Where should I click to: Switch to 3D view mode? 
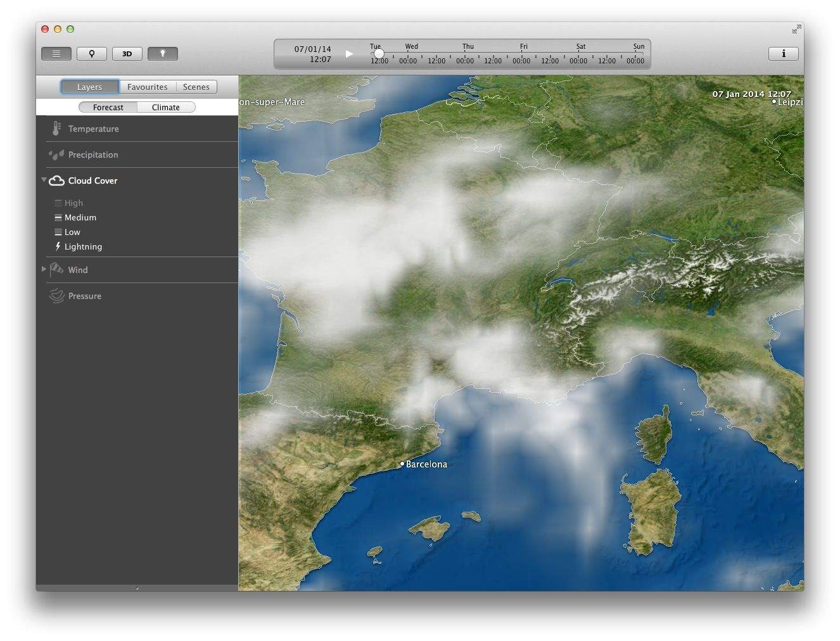pyautogui.click(x=127, y=54)
